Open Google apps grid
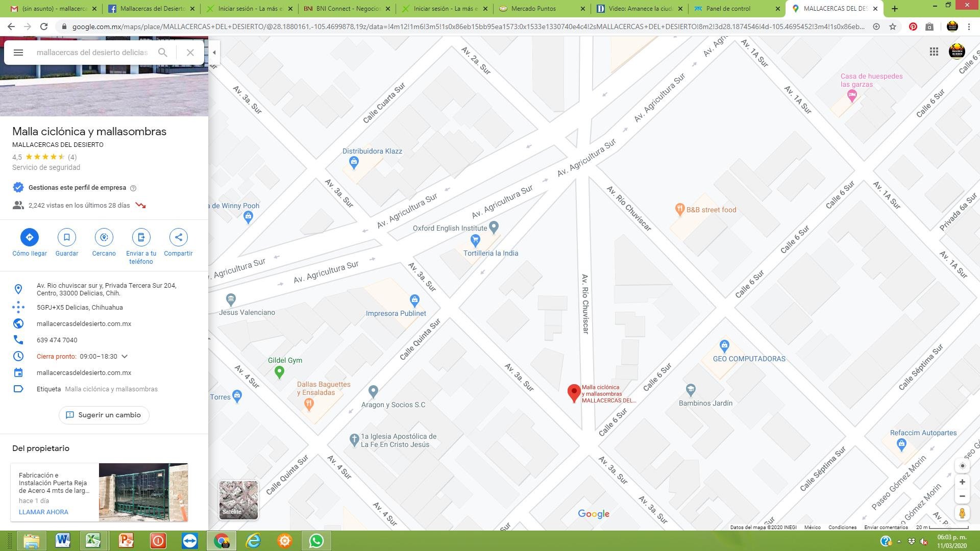The image size is (980, 551). (934, 52)
